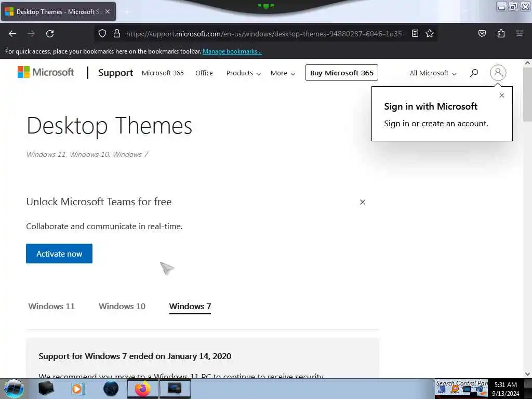Open the Windows Start orb
Screen dimensions: 532x399
click(x=13, y=389)
